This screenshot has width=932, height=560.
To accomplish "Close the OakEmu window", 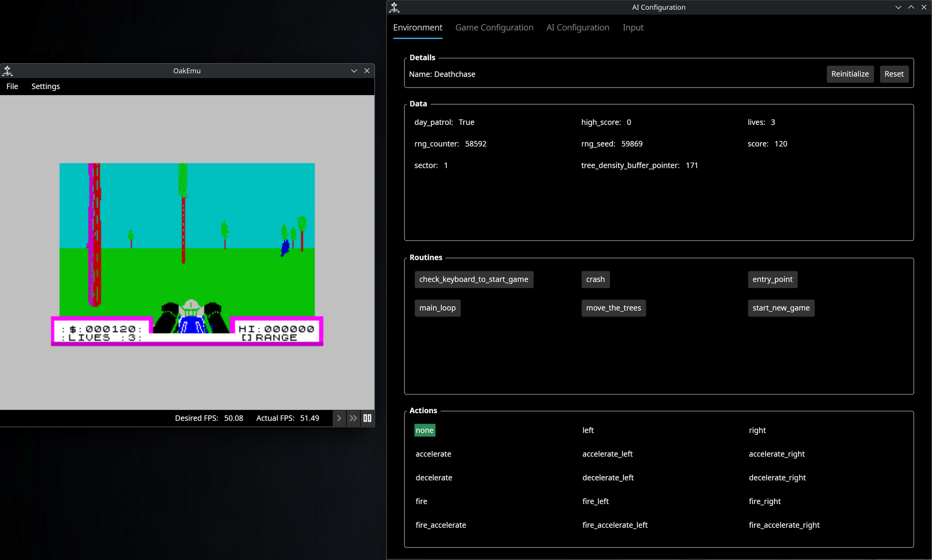I will tap(367, 71).
